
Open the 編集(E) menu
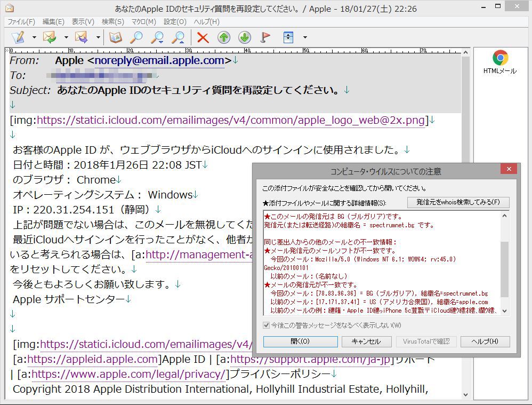[x=53, y=22]
